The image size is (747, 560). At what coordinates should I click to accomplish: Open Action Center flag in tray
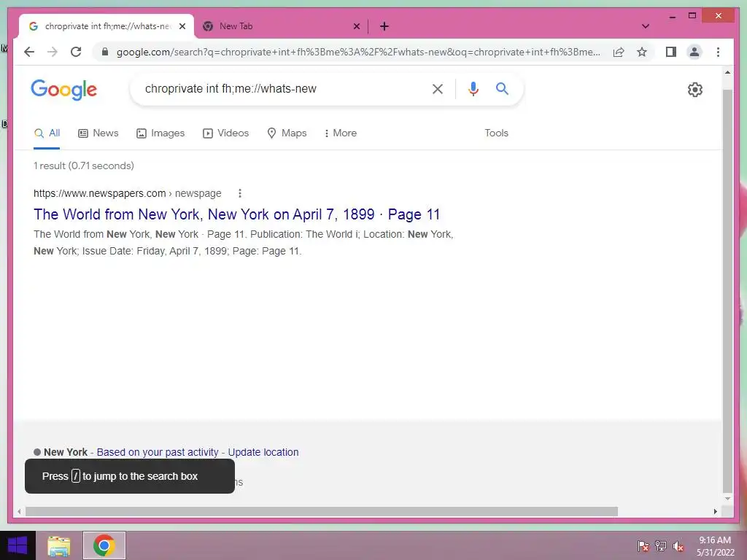(643, 545)
